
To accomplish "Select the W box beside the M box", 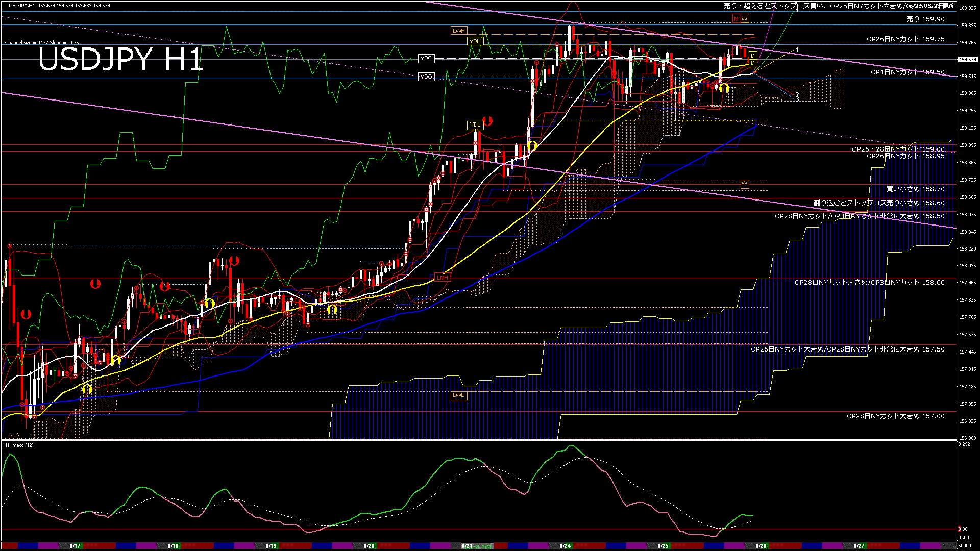I will [745, 19].
